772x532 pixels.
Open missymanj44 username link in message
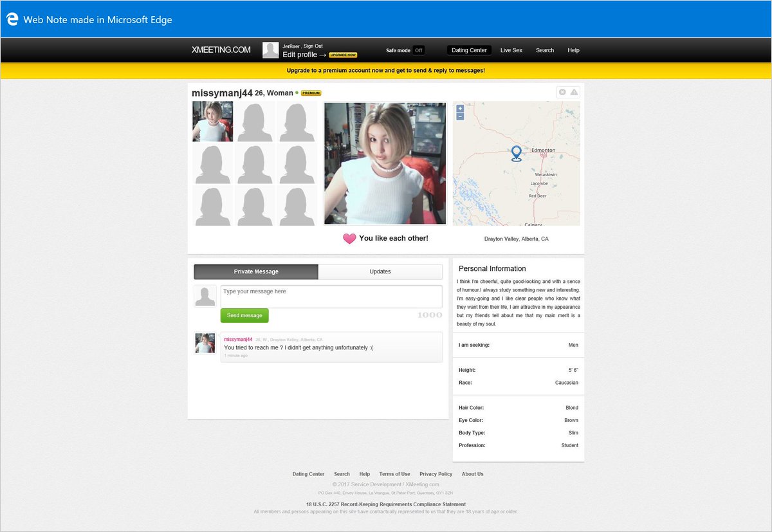point(238,339)
